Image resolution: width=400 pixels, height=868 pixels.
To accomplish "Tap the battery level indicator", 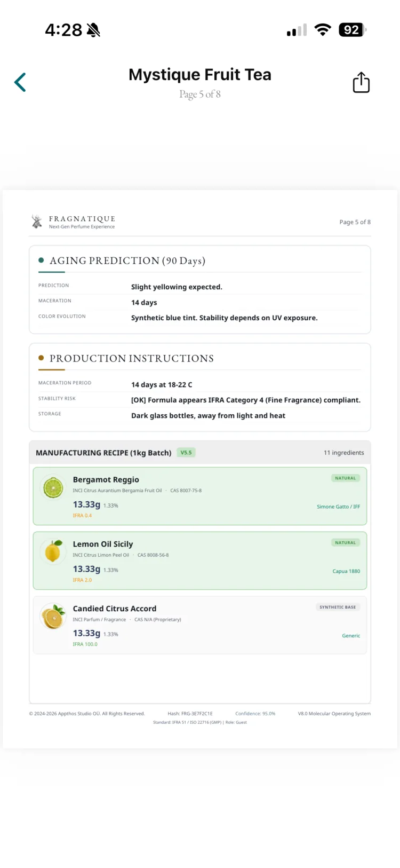I will point(353,30).
